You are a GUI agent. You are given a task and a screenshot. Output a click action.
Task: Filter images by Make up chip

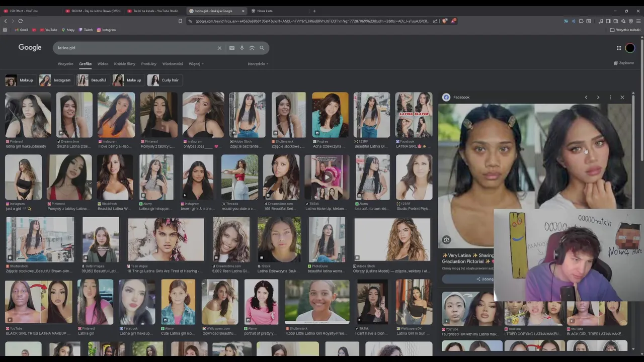[128, 80]
